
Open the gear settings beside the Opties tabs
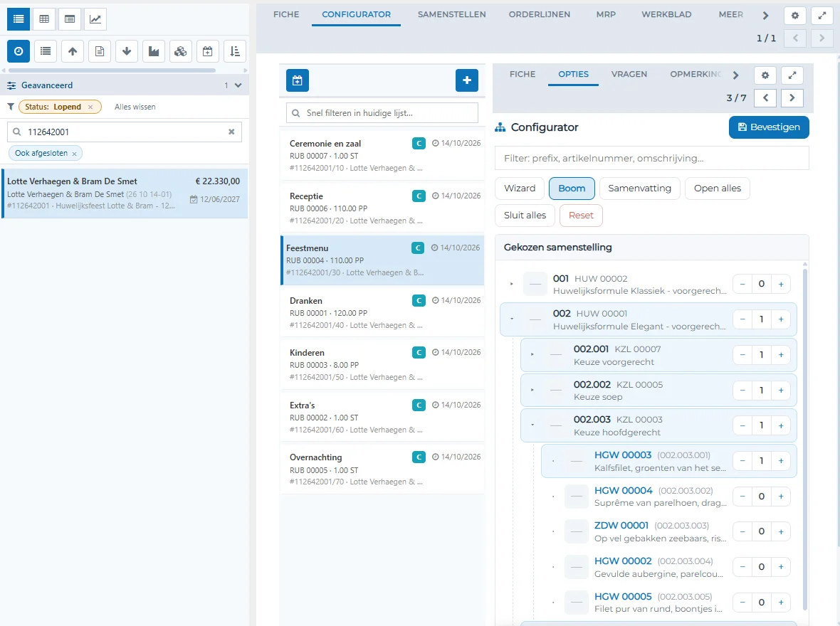point(765,75)
